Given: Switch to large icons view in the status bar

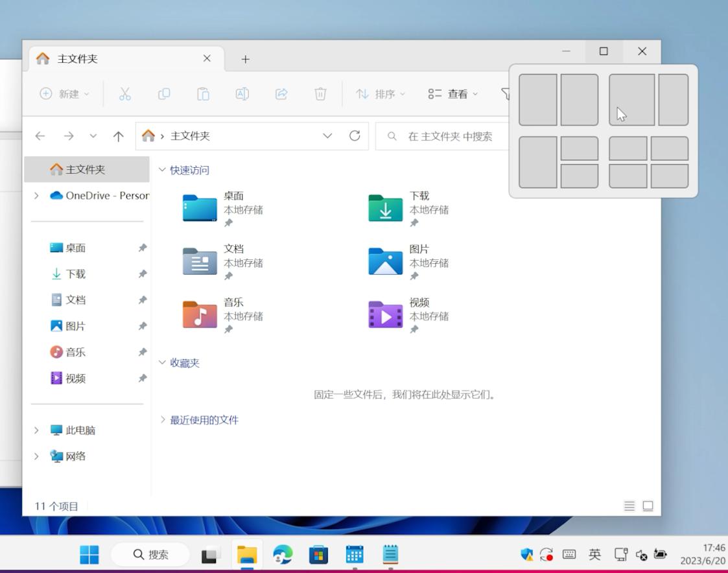Looking at the screenshot, I should click(648, 506).
